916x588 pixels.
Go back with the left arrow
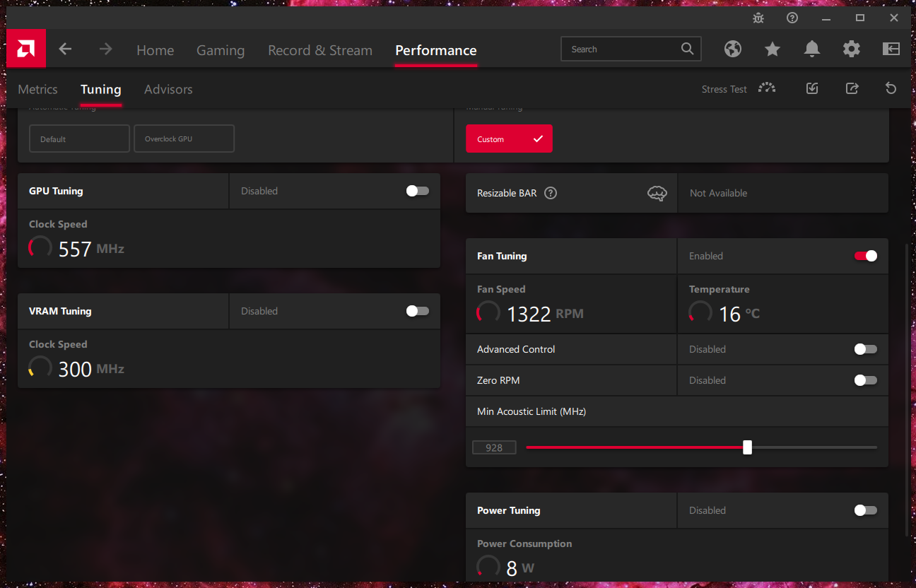[65, 49]
